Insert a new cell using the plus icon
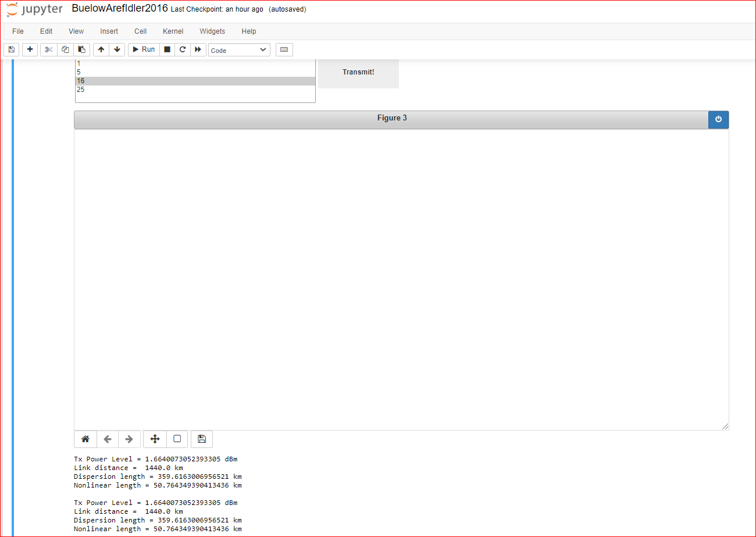Screen dimensions: 756x537 [30, 49]
